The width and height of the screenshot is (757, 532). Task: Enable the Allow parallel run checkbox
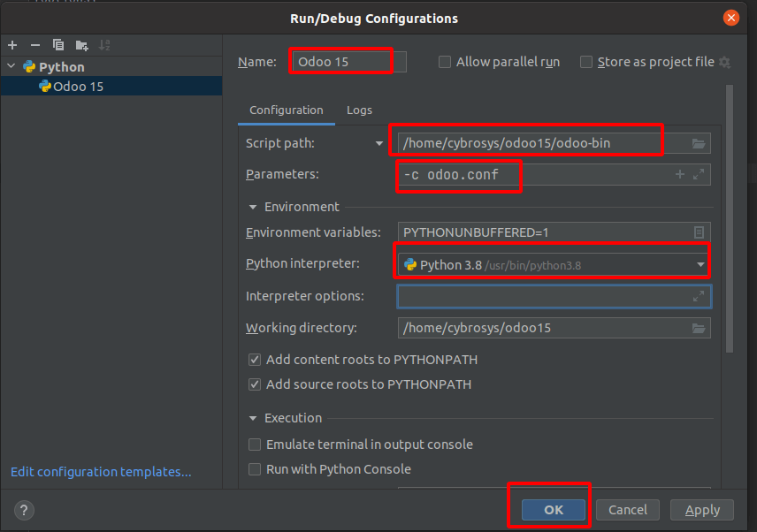(x=445, y=62)
